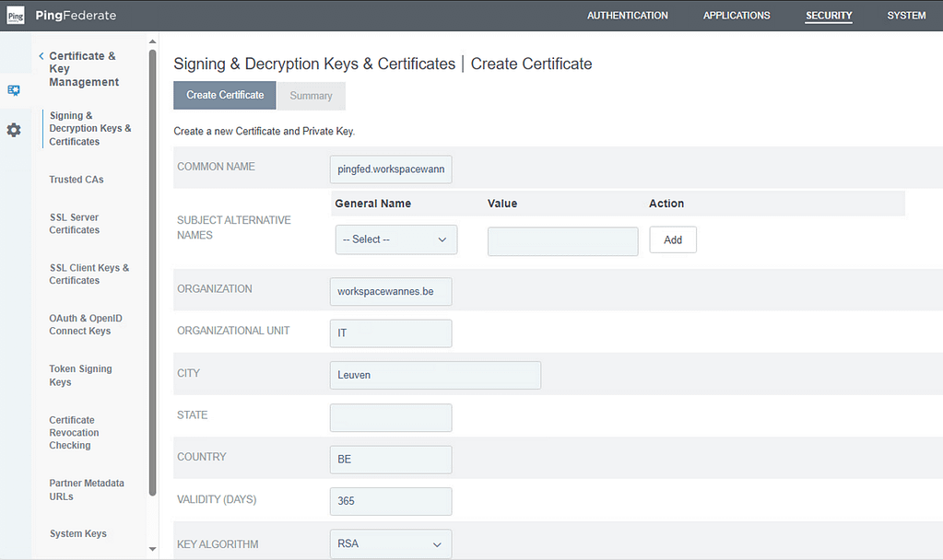Open the System menu
943x560 pixels.
point(906,16)
